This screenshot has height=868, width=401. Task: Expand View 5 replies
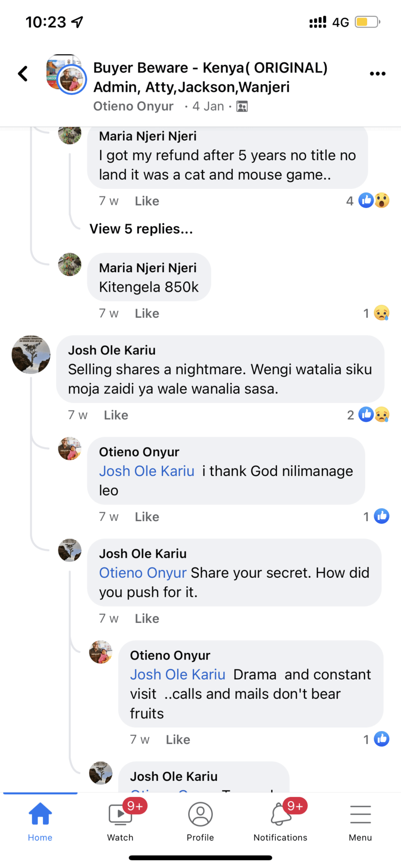(141, 229)
